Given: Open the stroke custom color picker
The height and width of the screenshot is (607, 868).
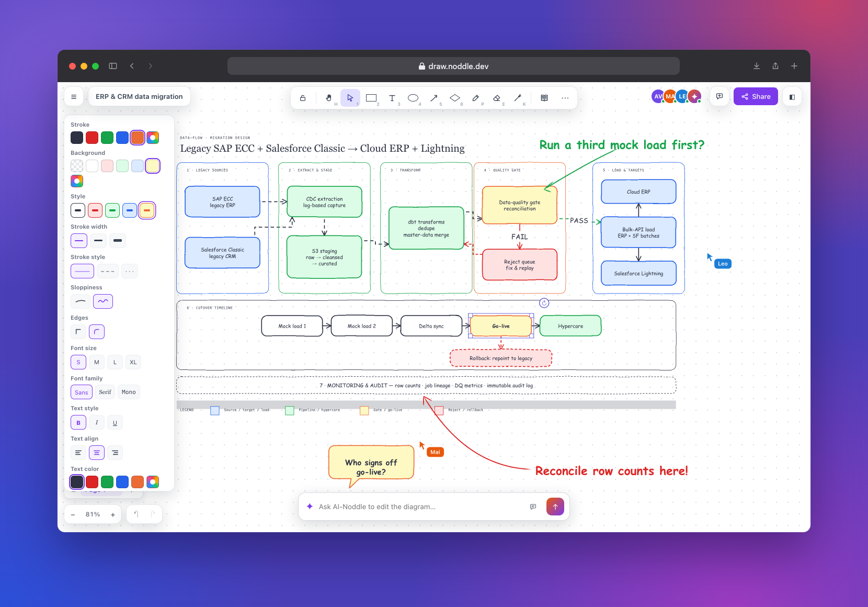Looking at the screenshot, I should click(153, 138).
